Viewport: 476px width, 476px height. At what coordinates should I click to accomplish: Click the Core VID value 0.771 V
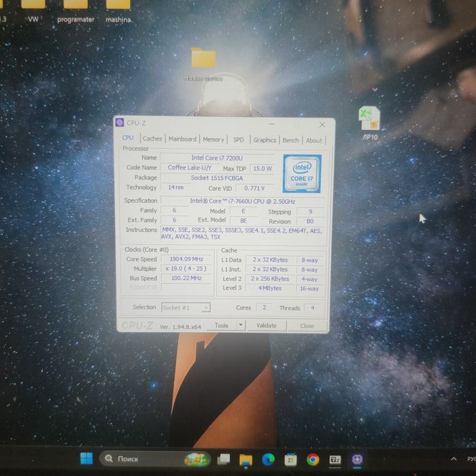click(x=254, y=188)
